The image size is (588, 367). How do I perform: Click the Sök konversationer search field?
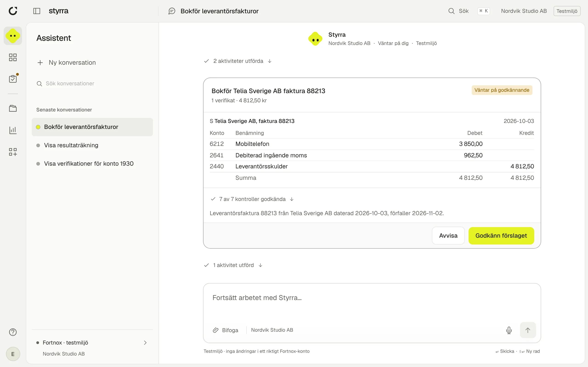tap(92, 83)
